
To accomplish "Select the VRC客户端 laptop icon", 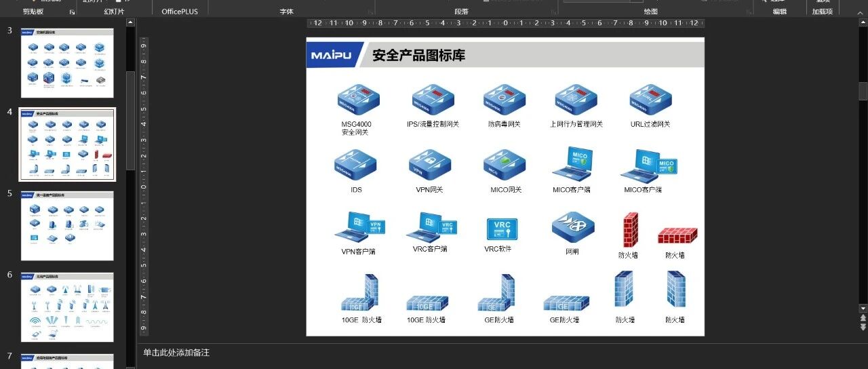I will [x=431, y=228].
